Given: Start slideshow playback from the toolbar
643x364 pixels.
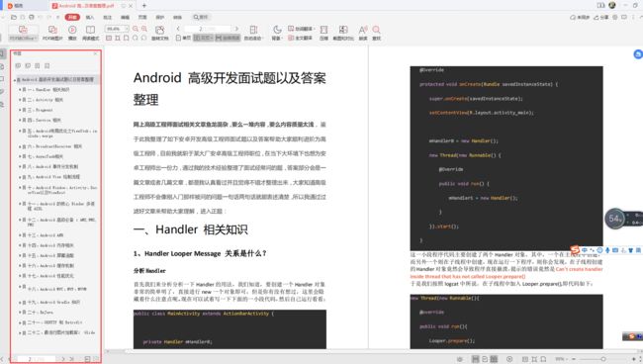Looking at the screenshot, I should (72, 33).
